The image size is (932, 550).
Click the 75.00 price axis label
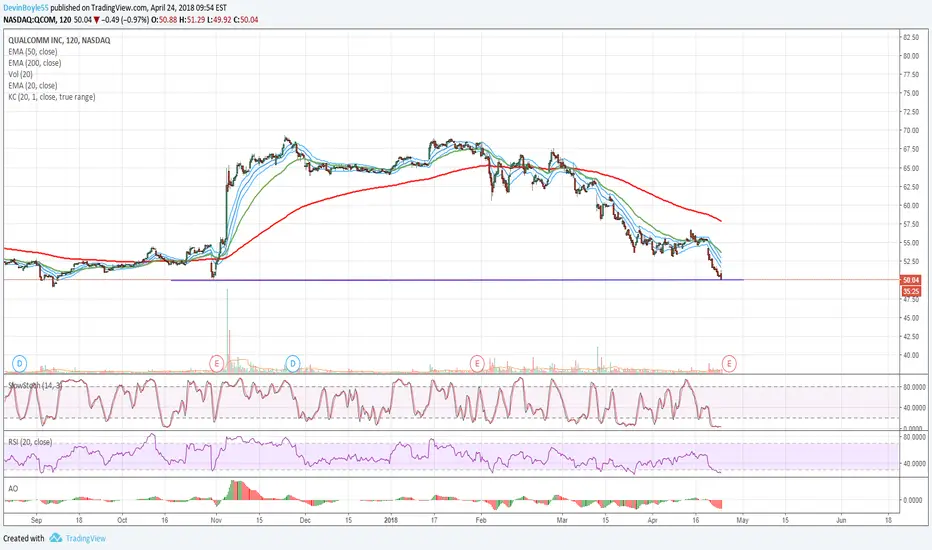click(x=911, y=93)
